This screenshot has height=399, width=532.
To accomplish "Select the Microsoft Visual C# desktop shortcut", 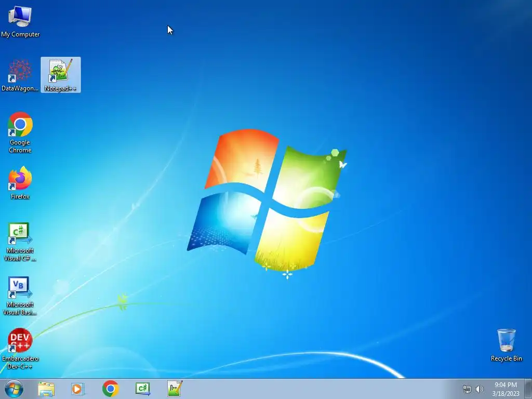I will pyautogui.click(x=20, y=242).
